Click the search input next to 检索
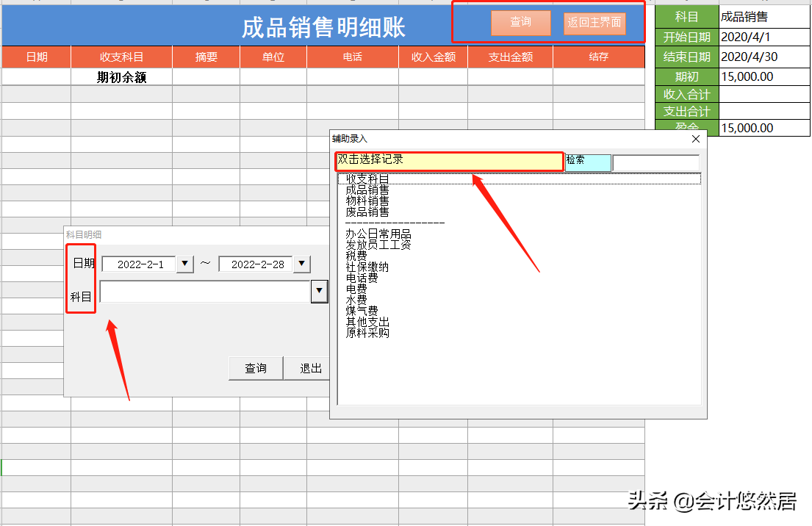812x526 pixels. point(656,162)
